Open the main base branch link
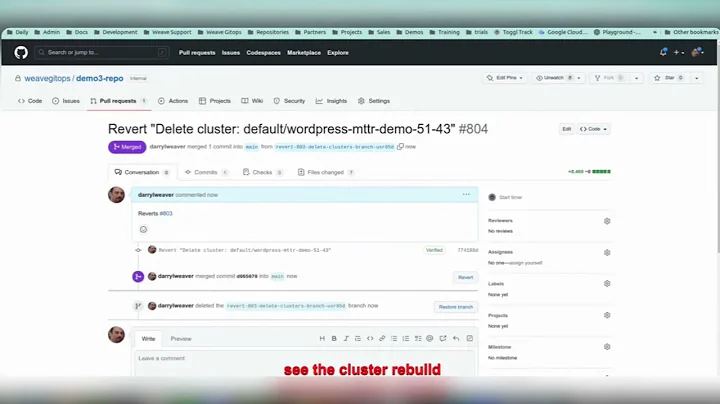Image resolution: width=720 pixels, height=404 pixels. pyautogui.click(x=252, y=147)
